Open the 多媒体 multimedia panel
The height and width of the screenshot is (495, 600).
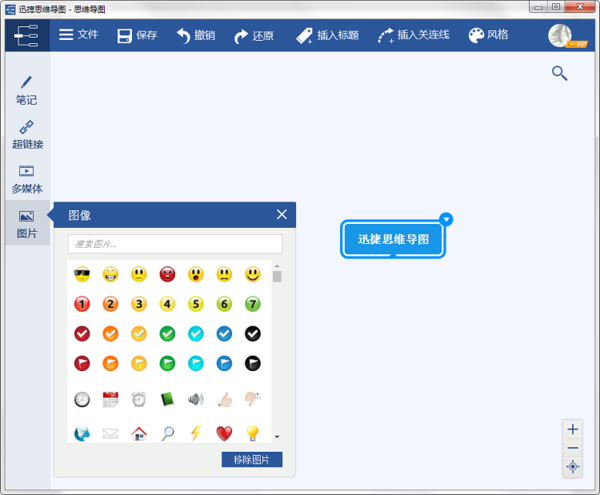coord(27,179)
